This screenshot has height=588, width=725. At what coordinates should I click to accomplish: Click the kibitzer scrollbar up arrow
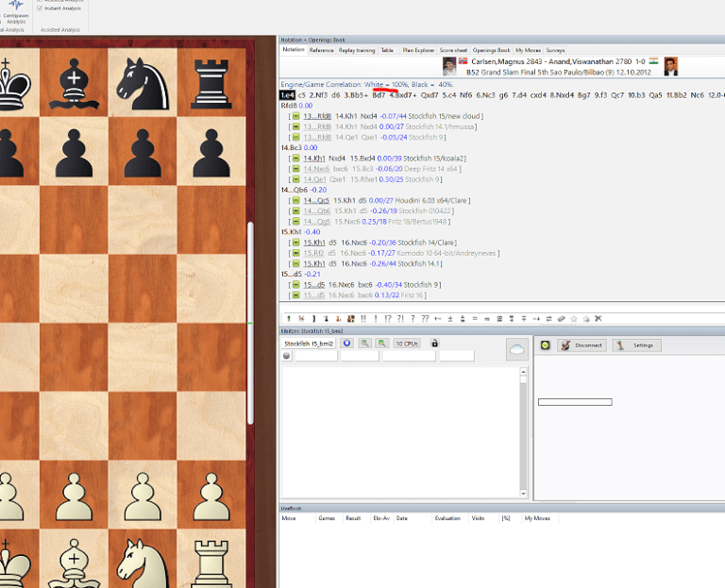523,371
